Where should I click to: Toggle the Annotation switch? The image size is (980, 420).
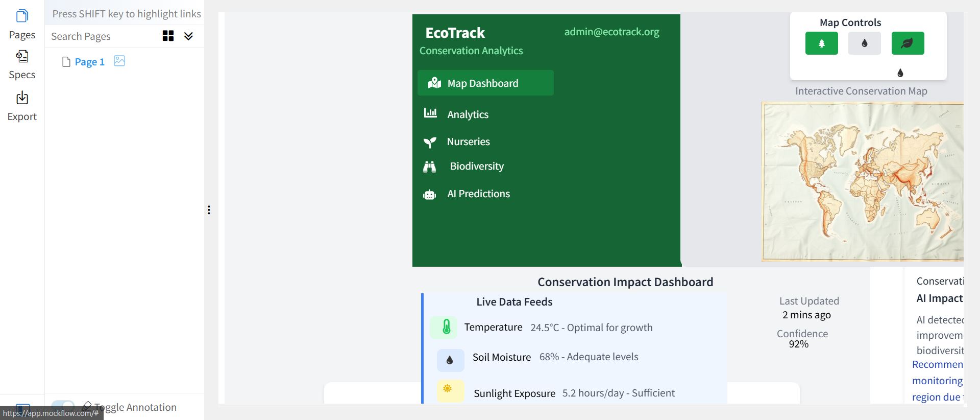pos(63,407)
